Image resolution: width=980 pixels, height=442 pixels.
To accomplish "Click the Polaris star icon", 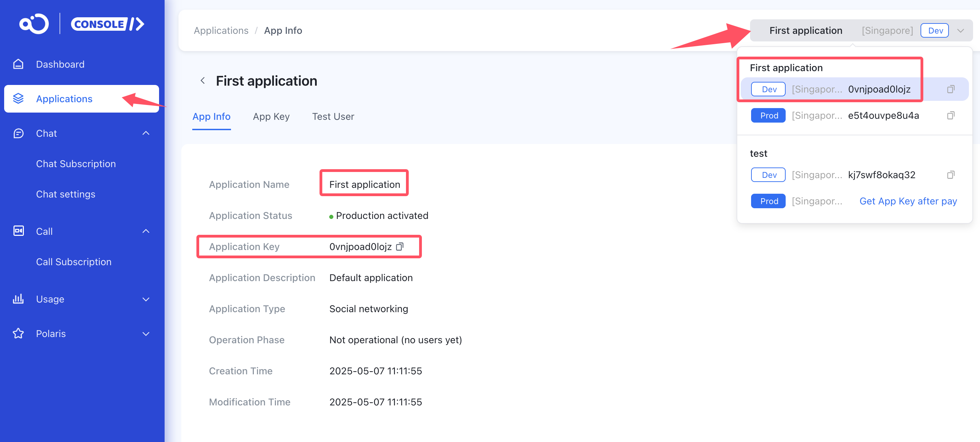I will [x=18, y=333].
